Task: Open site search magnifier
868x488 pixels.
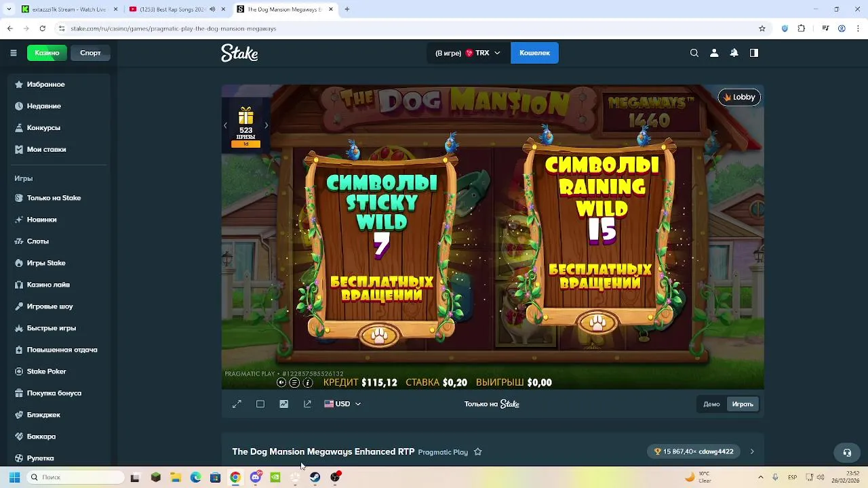Action: tap(694, 53)
